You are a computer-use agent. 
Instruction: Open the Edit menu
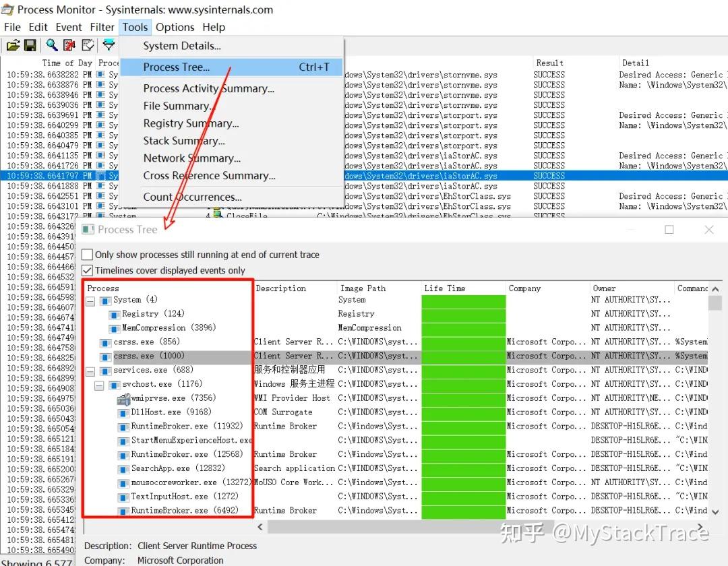(x=38, y=28)
